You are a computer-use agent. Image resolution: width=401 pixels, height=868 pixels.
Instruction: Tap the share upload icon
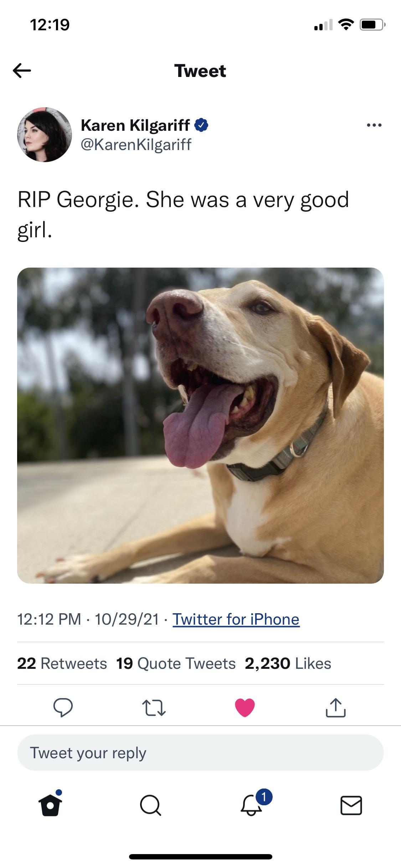coord(335,707)
